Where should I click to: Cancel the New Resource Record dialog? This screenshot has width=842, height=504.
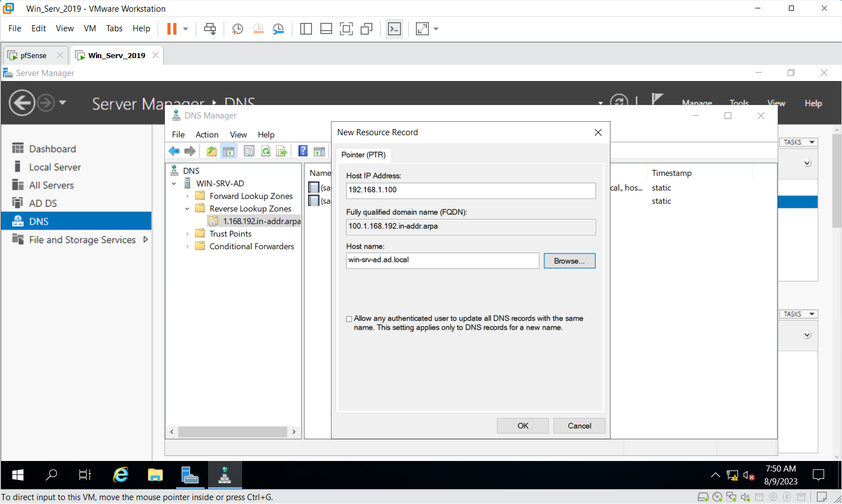click(579, 426)
